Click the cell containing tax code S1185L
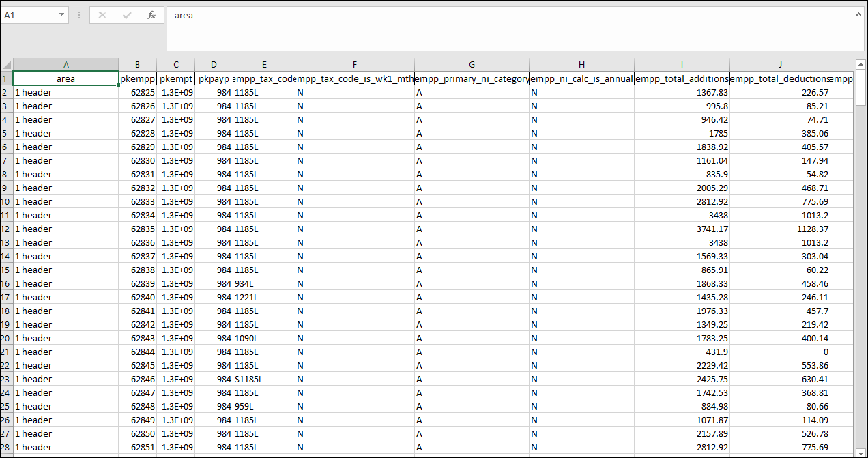This screenshot has height=458, width=868. [264, 379]
